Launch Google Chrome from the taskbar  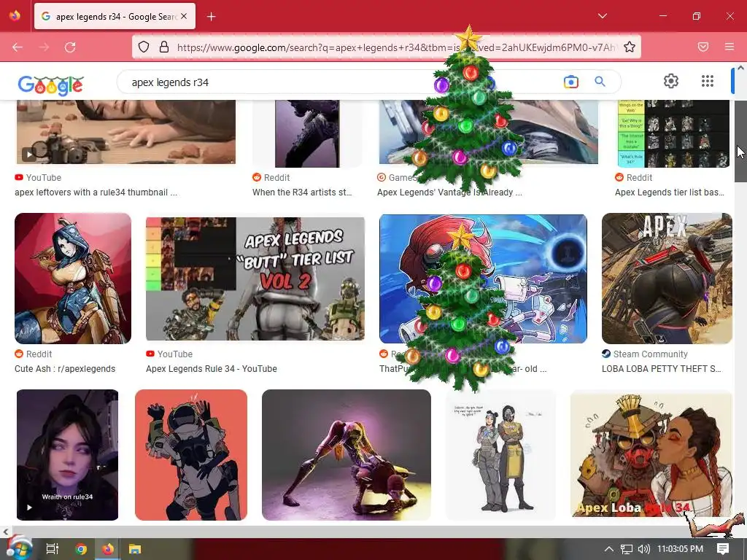click(x=81, y=548)
